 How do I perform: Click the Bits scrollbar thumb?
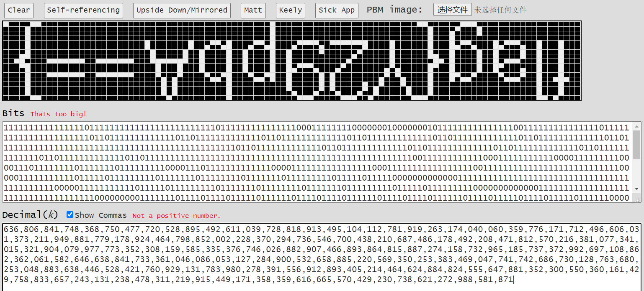tap(637, 145)
